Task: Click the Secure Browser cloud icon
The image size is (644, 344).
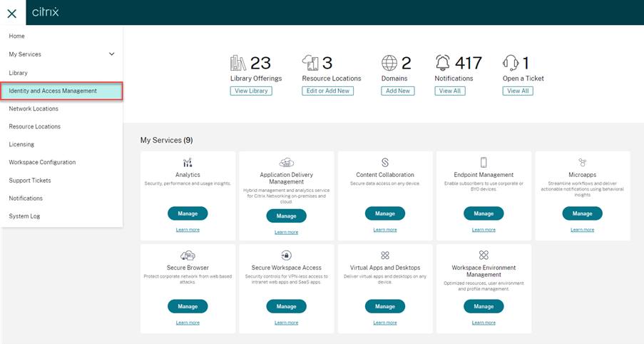Action: pyautogui.click(x=188, y=256)
